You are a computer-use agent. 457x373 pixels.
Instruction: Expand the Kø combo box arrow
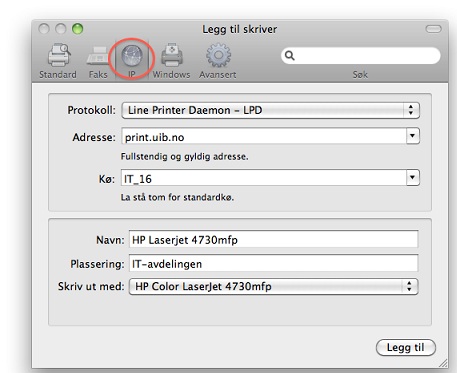(413, 178)
